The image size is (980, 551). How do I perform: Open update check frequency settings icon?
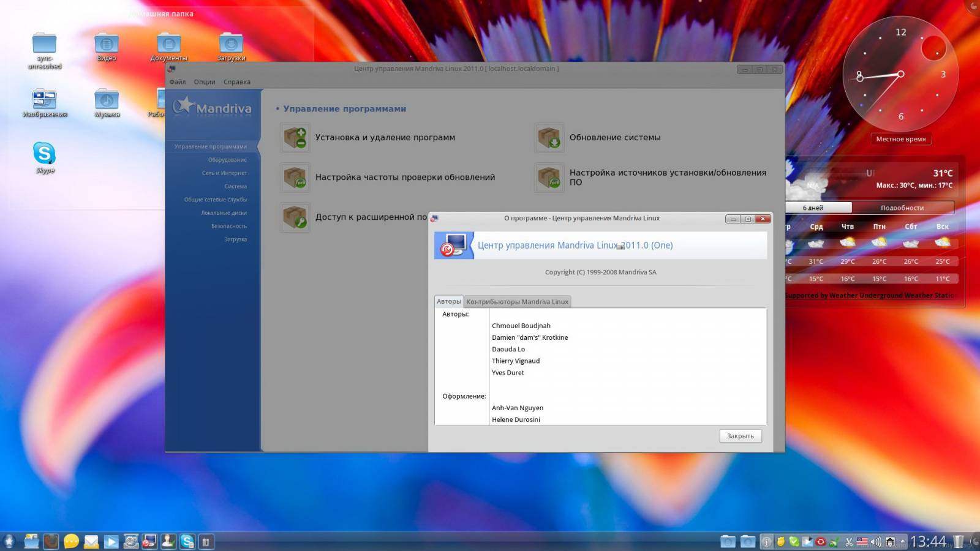click(x=295, y=178)
